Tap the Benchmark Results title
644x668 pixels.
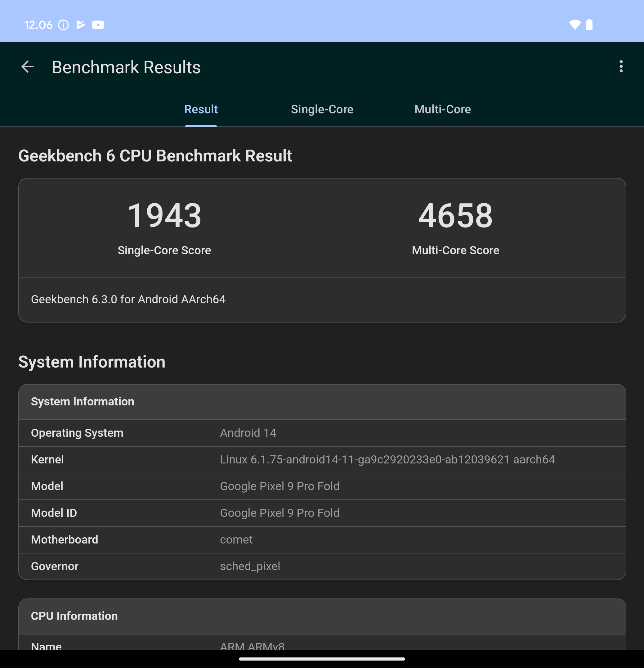126,67
